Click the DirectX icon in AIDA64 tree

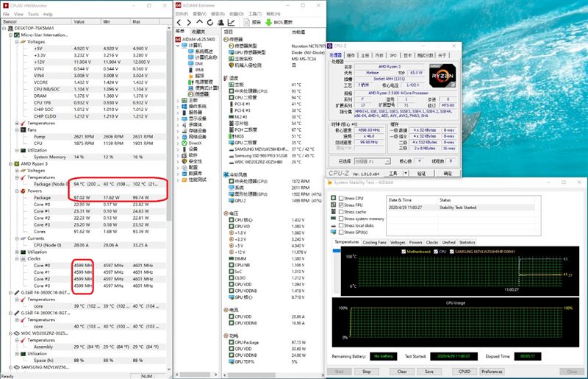[184, 143]
